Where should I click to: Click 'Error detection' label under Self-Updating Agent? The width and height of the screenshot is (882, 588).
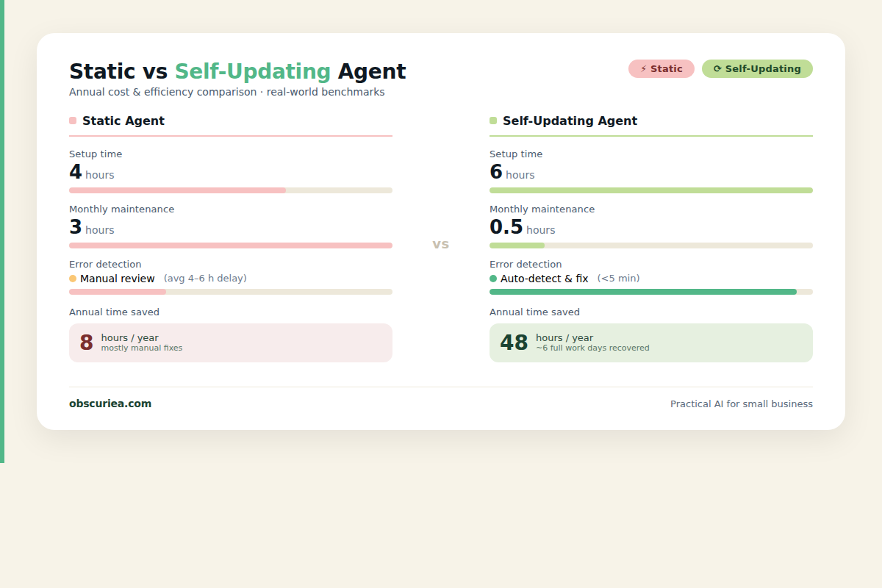pos(526,265)
